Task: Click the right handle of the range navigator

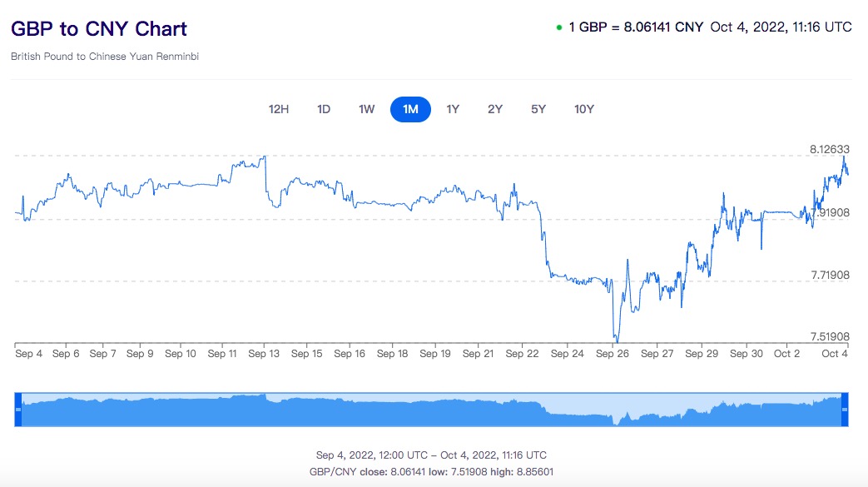Action: pyautogui.click(x=844, y=410)
